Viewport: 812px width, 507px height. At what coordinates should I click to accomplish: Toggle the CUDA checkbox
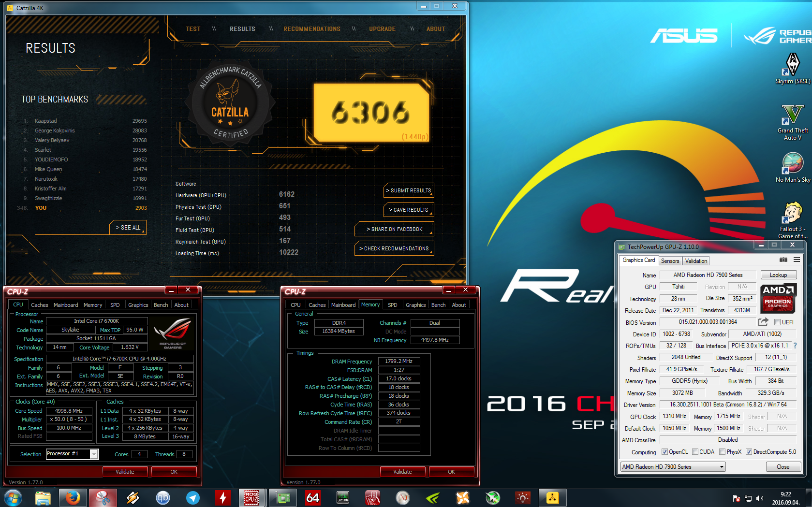(695, 452)
